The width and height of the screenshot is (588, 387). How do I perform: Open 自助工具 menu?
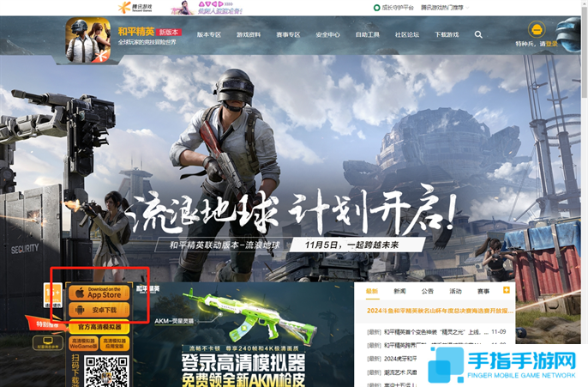tap(368, 34)
